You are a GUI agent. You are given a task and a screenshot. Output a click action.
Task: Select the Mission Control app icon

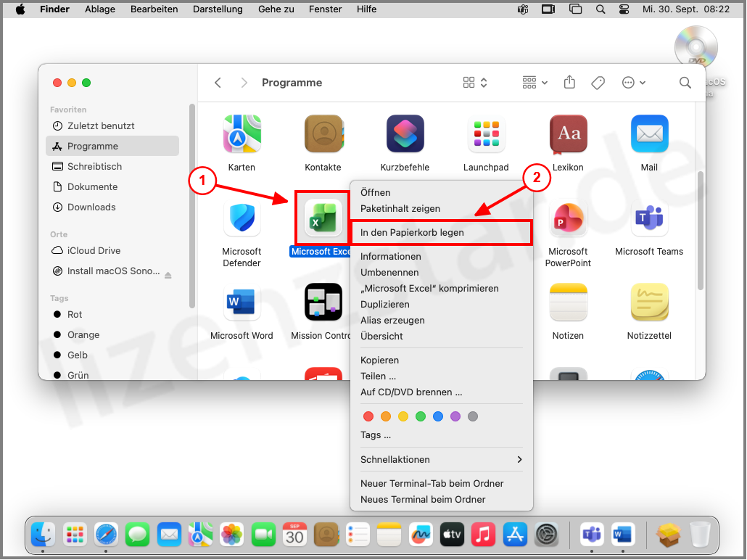[323, 302]
